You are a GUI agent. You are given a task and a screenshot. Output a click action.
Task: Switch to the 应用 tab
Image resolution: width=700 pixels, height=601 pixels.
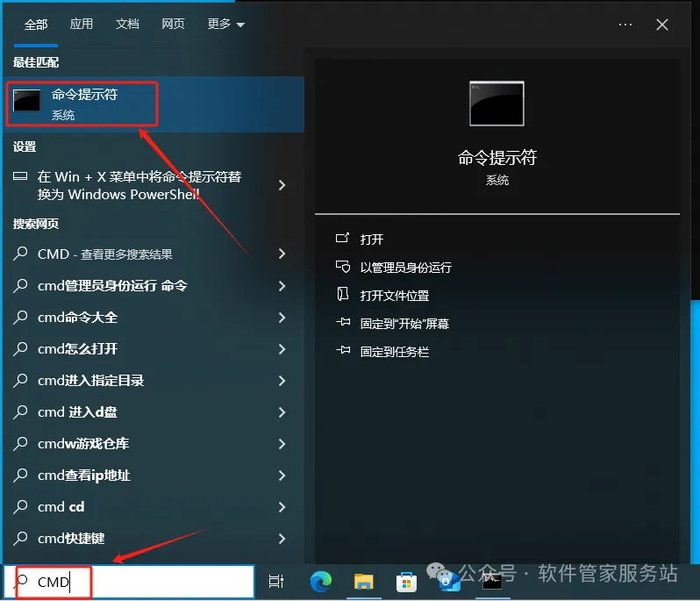[82, 24]
